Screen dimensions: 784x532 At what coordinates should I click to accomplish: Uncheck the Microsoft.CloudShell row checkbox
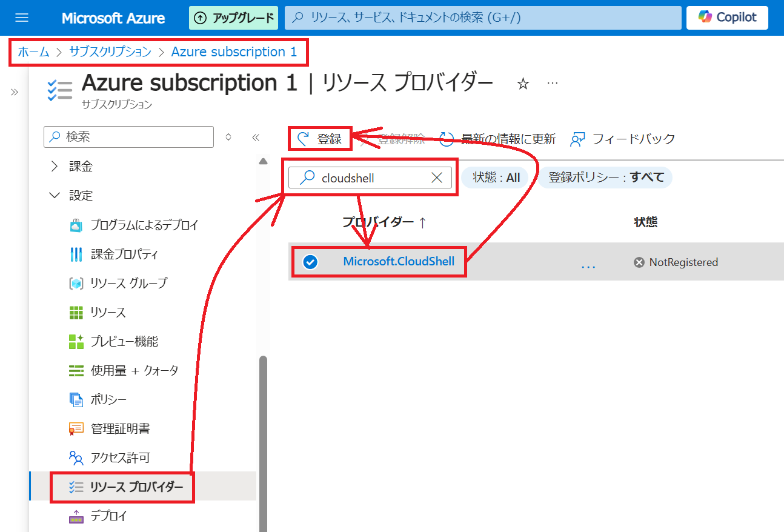tap(310, 262)
